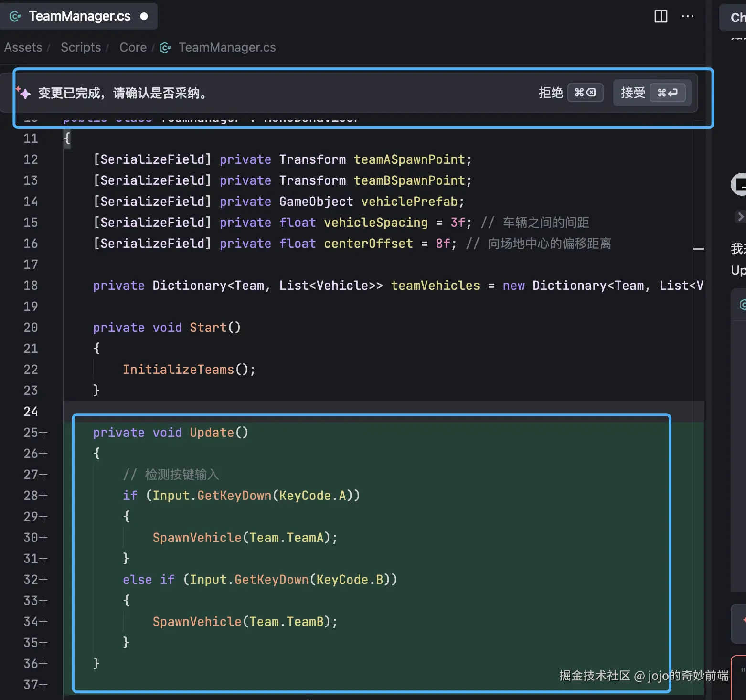Click added line marker 25+
This screenshot has height=700, width=746.
[35, 433]
